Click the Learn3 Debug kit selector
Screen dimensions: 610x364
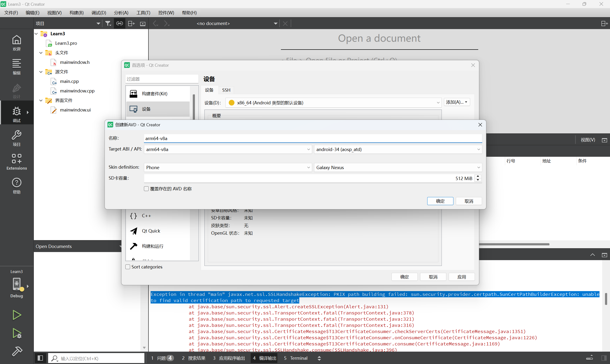pos(16,284)
